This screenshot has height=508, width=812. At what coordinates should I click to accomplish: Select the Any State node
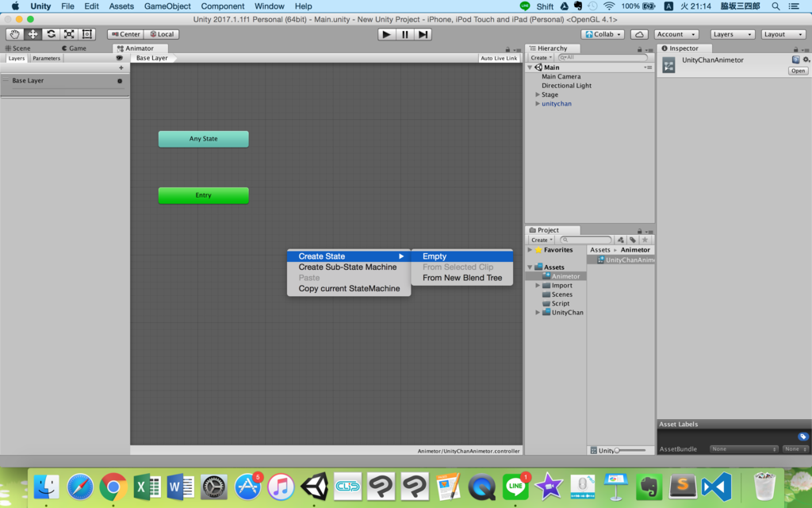coord(204,139)
